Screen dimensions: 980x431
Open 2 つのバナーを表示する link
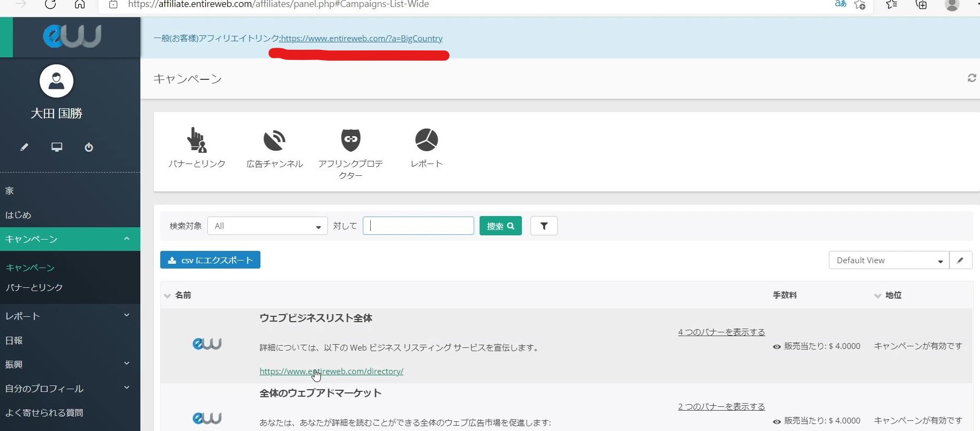pos(721,406)
